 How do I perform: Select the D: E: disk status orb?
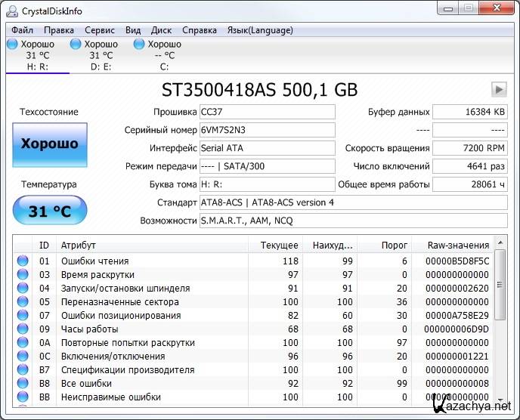coord(76,45)
